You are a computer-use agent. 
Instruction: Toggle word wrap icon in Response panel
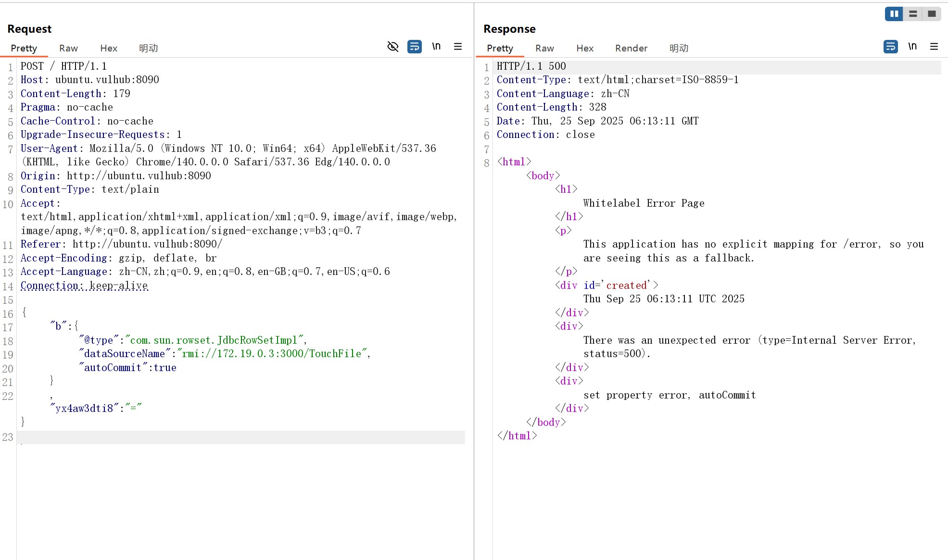click(890, 47)
